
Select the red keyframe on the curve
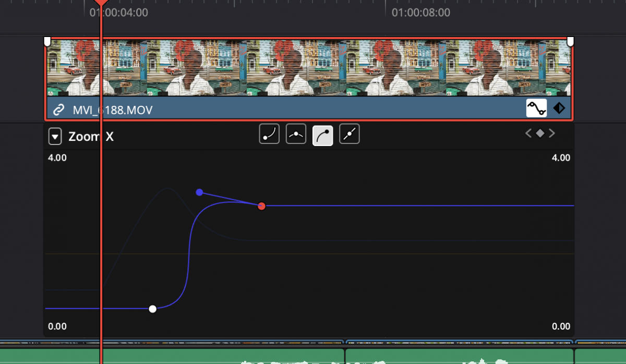point(262,206)
